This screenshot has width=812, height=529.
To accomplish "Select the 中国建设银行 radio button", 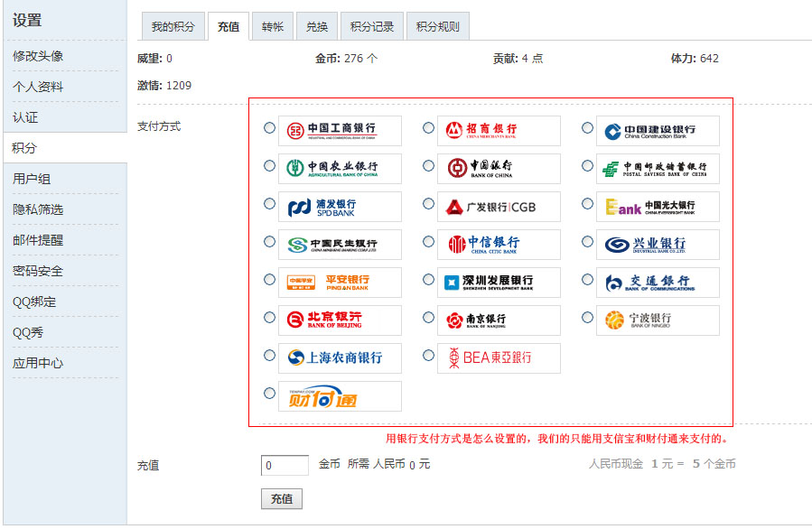I will [x=587, y=127].
